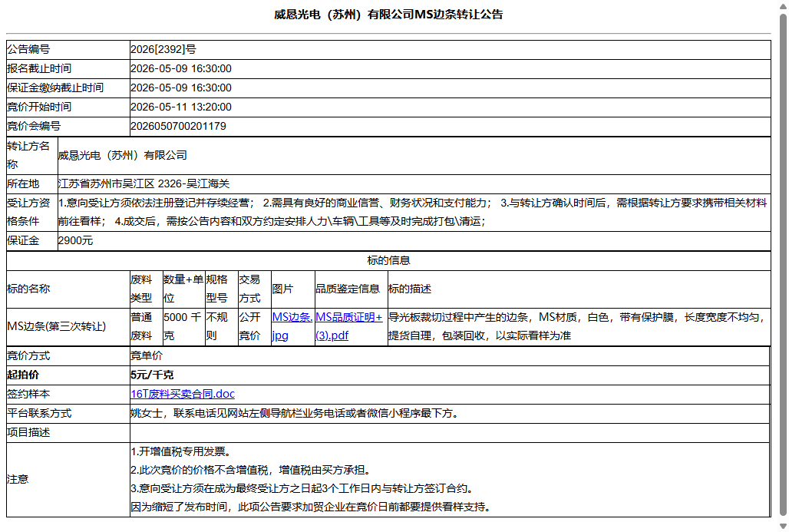This screenshot has height=532, width=789.
Task: Click the 竞价方式 label
Action: click(28, 355)
